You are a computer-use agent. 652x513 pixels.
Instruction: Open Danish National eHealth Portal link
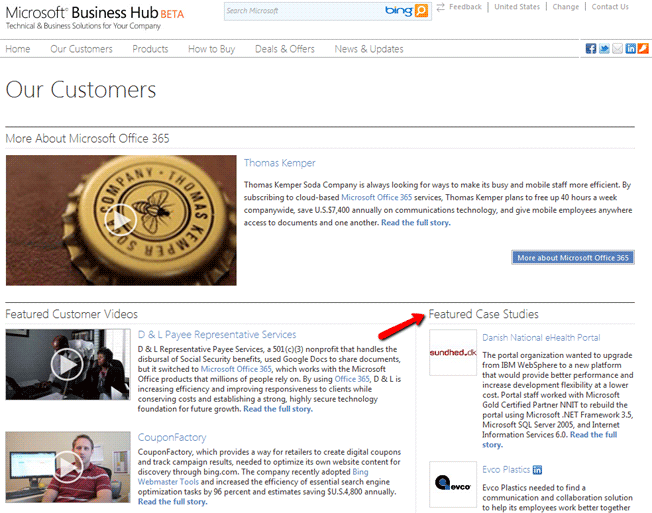[541, 338]
